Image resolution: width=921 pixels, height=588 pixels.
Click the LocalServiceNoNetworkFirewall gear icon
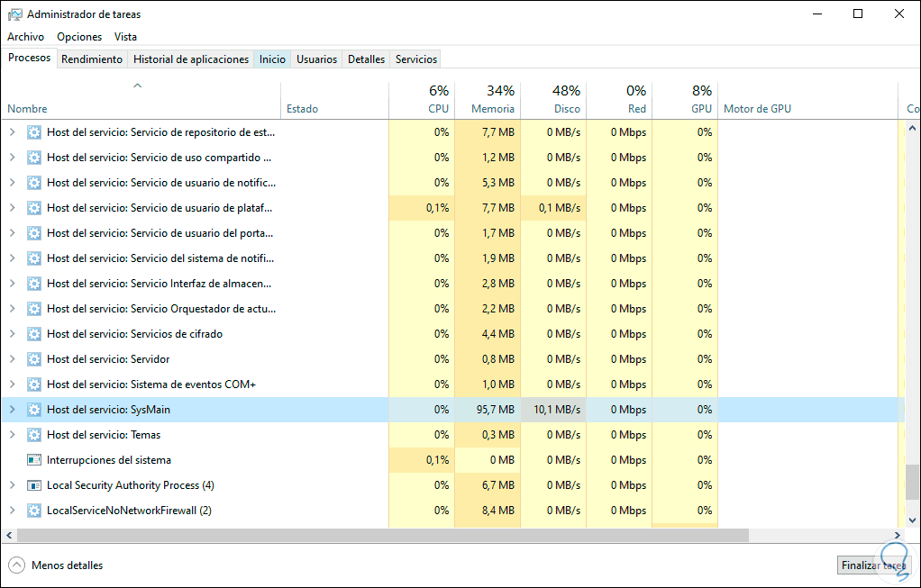34,511
